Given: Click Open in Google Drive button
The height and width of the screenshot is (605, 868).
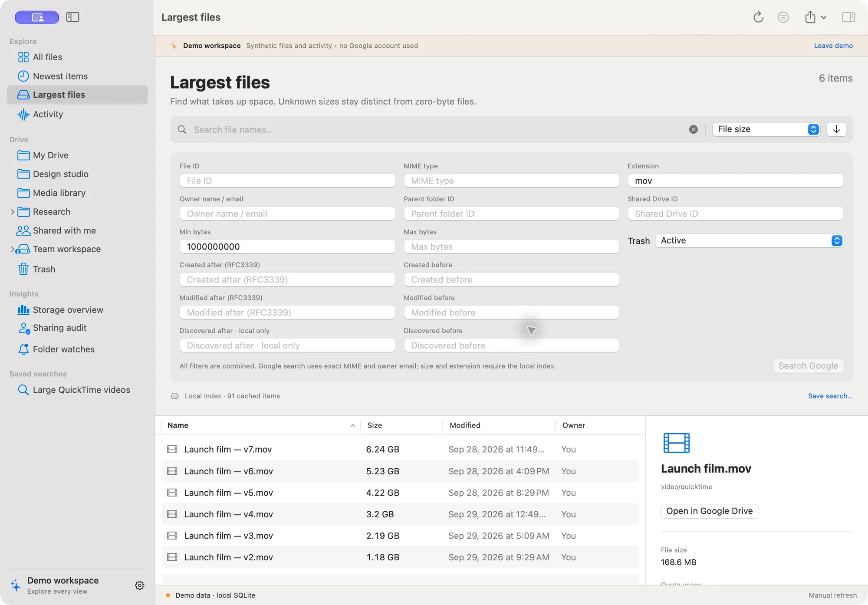Looking at the screenshot, I should tap(710, 511).
